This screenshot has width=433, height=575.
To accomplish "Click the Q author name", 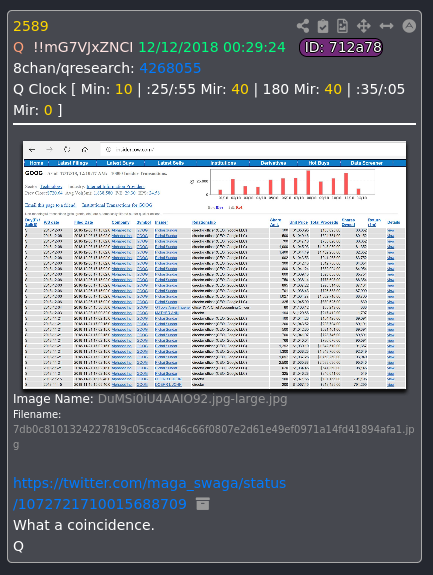I will pos(18,48).
